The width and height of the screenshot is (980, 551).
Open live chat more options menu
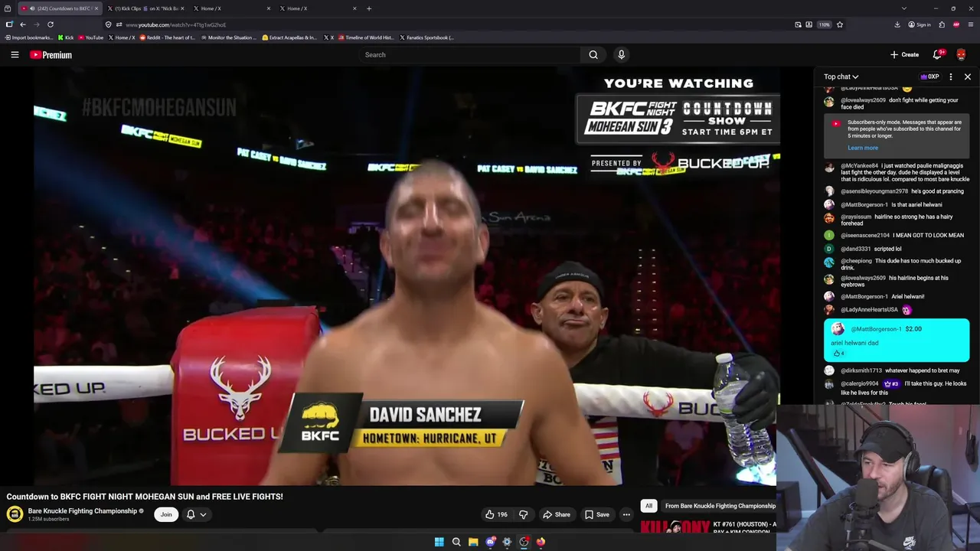[x=951, y=77]
